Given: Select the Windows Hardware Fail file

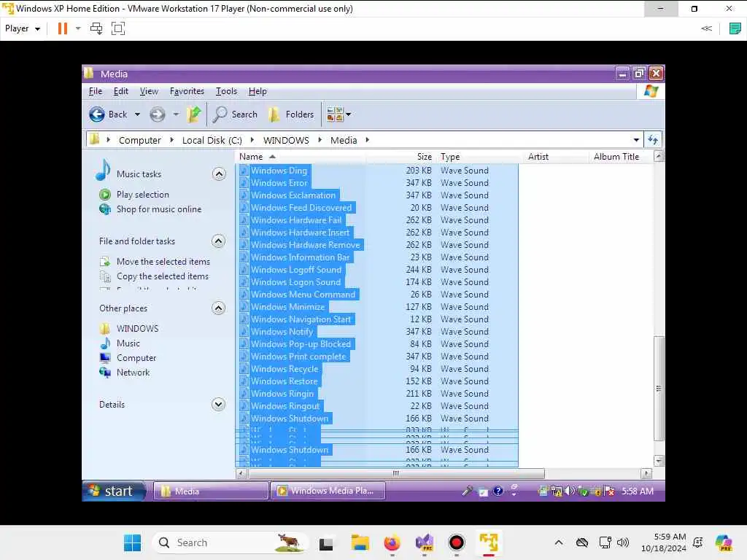Looking at the screenshot, I should (x=296, y=220).
